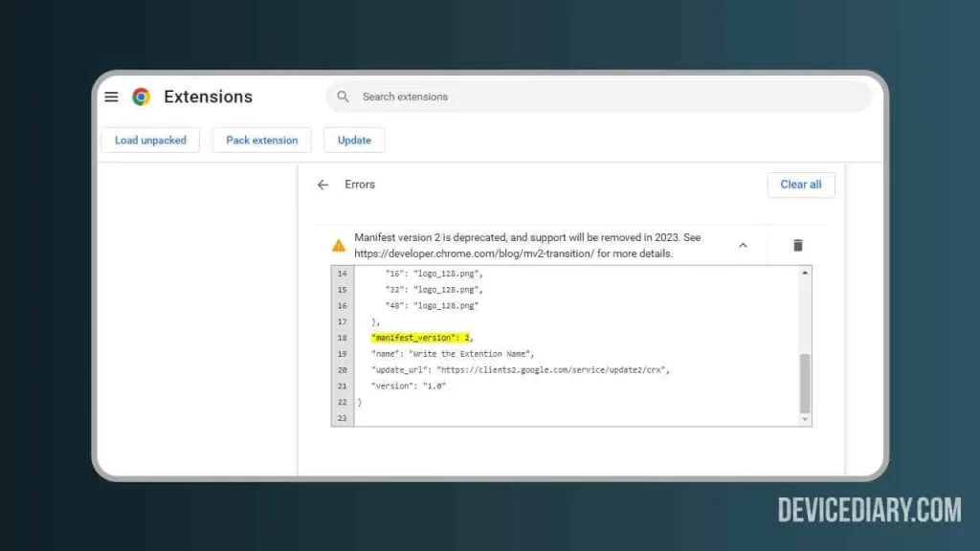
Task: Click highlighted "manifest_version": 2 line
Action: pyautogui.click(x=422, y=338)
